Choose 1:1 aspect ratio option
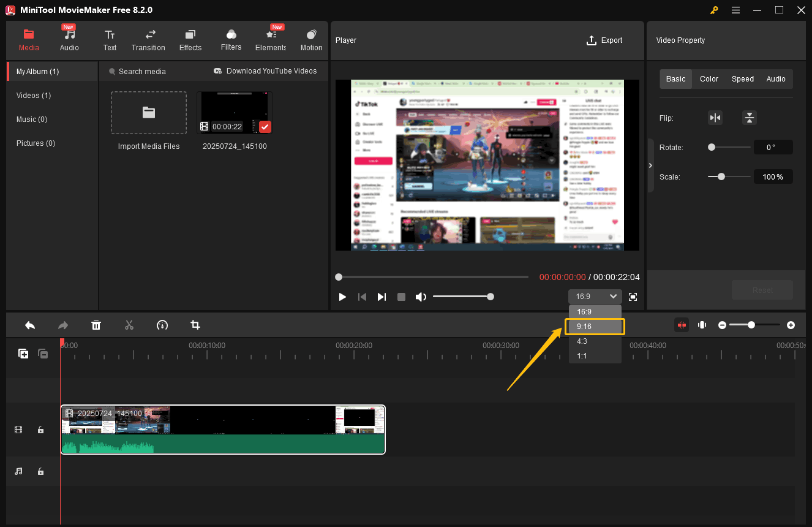Viewport: 812px width, 527px height. click(x=595, y=356)
